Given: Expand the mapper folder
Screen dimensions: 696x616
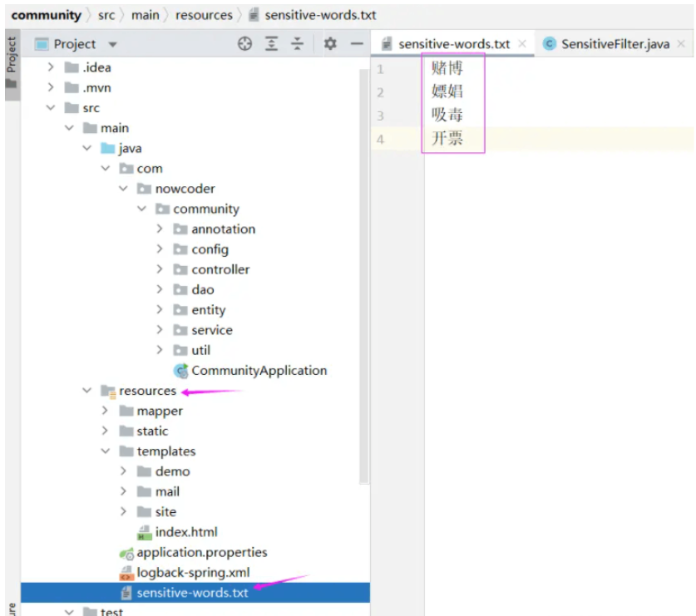Looking at the screenshot, I should tap(105, 411).
